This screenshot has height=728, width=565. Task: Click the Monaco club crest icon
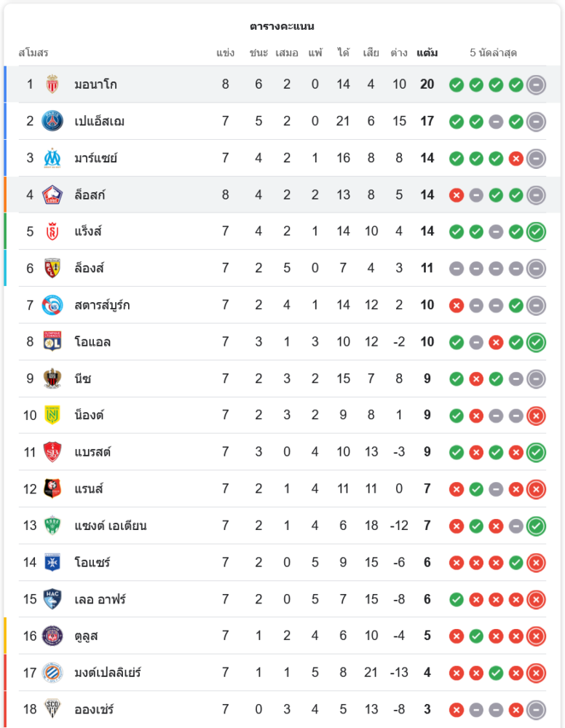click(52, 84)
